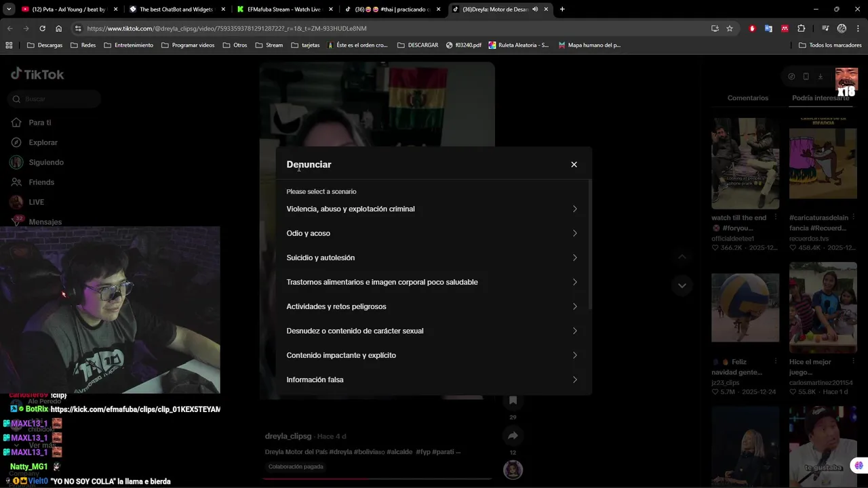Open LIVE in TikTok sidebar
The image size is (868, 488).
click(x=27, y=202)
